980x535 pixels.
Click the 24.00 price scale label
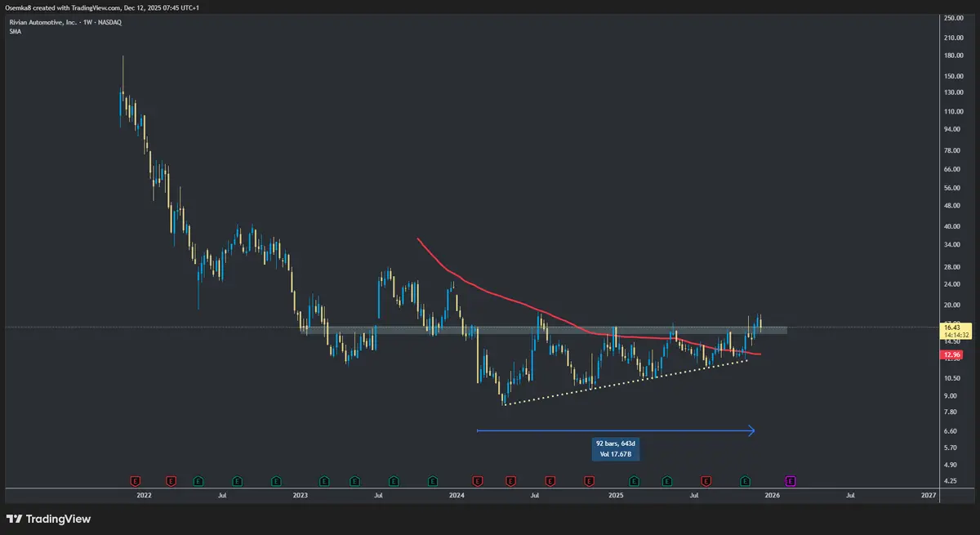coord(952,285)
